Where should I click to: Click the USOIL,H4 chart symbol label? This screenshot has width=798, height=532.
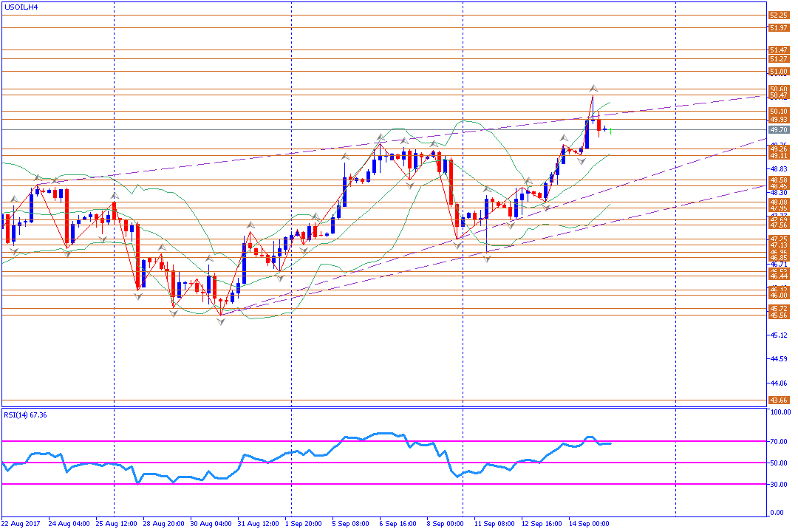point(22,7)
